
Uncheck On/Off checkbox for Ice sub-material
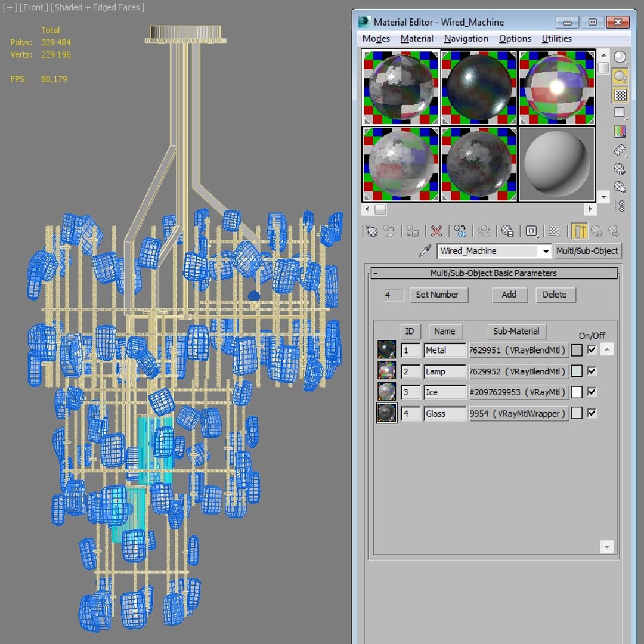coord(592,392)
